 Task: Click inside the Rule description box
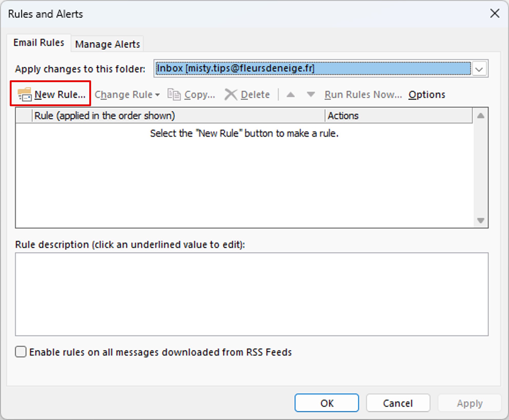(x=251, y=294)
